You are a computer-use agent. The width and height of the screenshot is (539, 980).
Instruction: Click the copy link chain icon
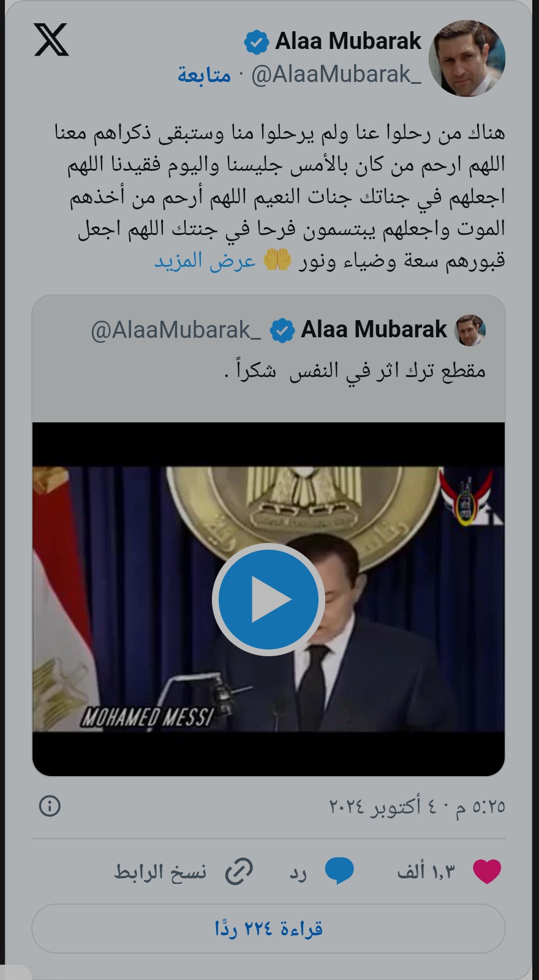(x=239, y=872)
